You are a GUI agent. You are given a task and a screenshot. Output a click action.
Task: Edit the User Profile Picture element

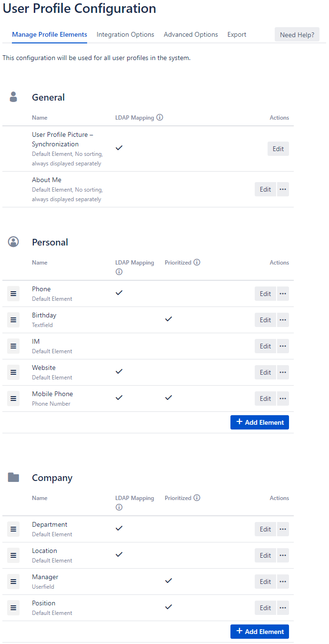click(278, 149)
